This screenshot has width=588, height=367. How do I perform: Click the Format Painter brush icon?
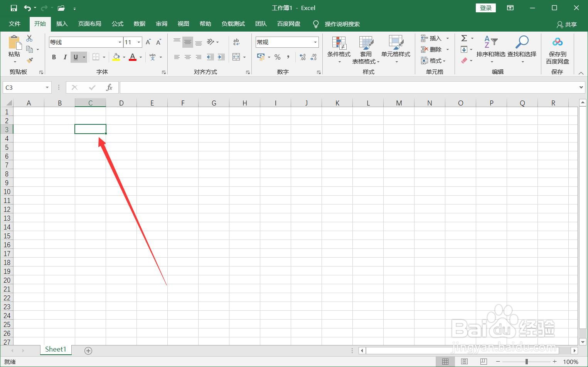click(x=29, y=60)
